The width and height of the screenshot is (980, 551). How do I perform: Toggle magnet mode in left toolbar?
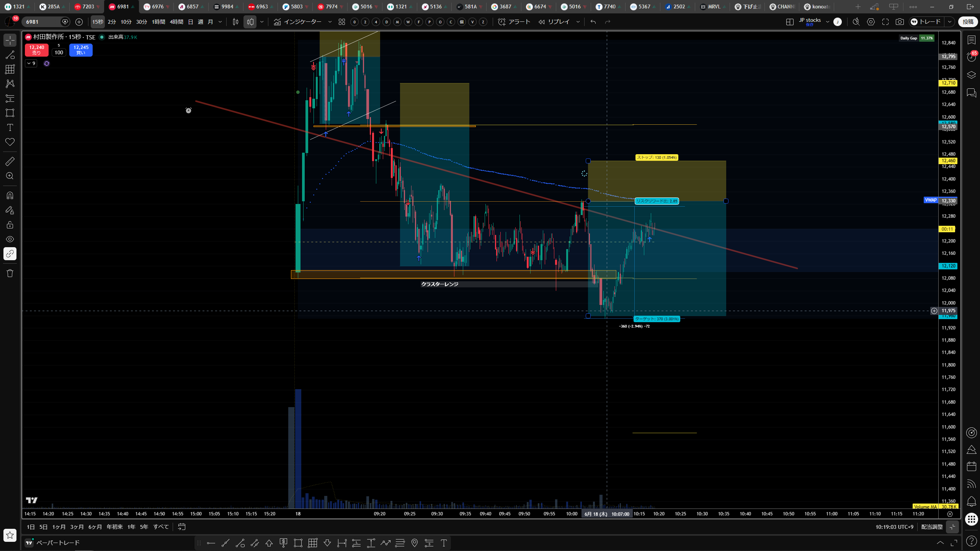click(10, 196)
